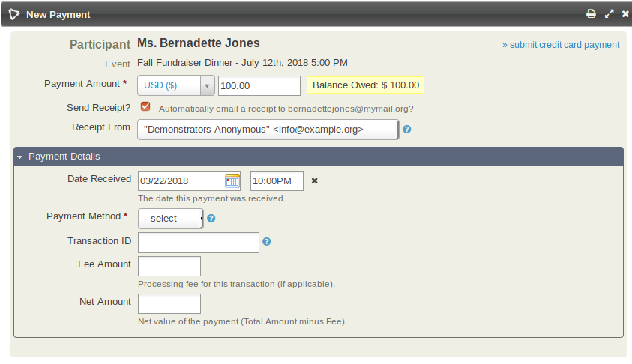Show help for Payment Method
Screen dimensions: 632x364
coord(211,219)
